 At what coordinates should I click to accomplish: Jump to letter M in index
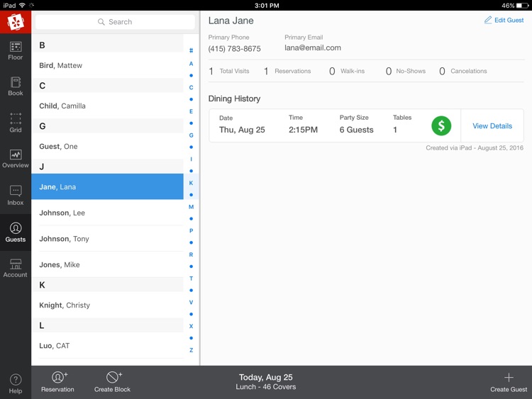(191, 207)
